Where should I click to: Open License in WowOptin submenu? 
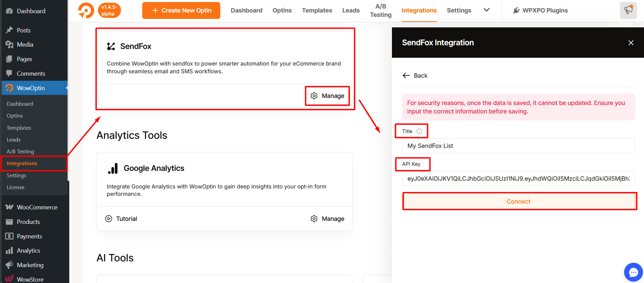click(x=16, y=187)
